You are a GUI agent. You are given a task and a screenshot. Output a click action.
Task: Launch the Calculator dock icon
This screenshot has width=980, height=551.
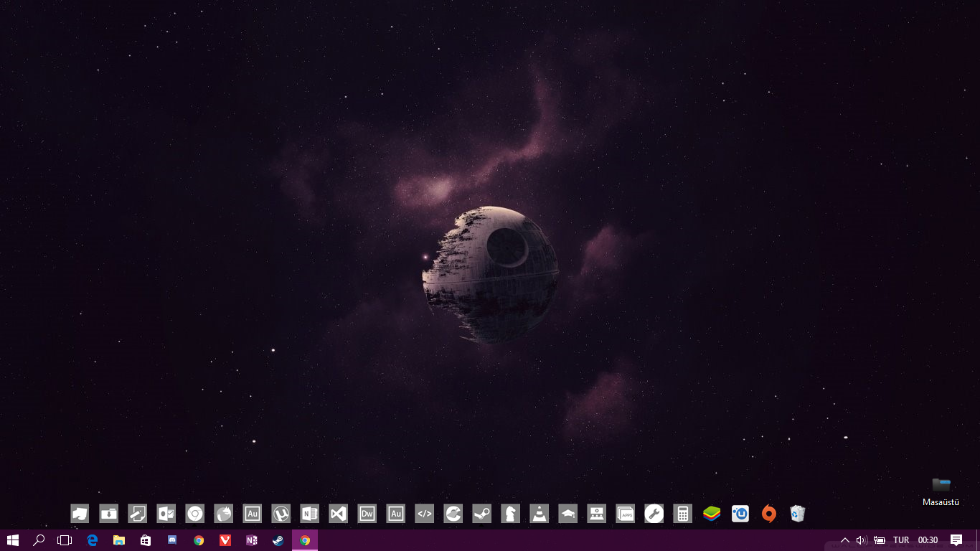coord(682,513)
